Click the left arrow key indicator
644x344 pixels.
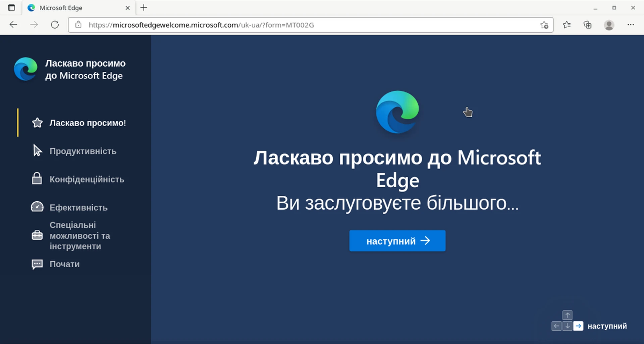pyautogui.click(x=556, y=326)
